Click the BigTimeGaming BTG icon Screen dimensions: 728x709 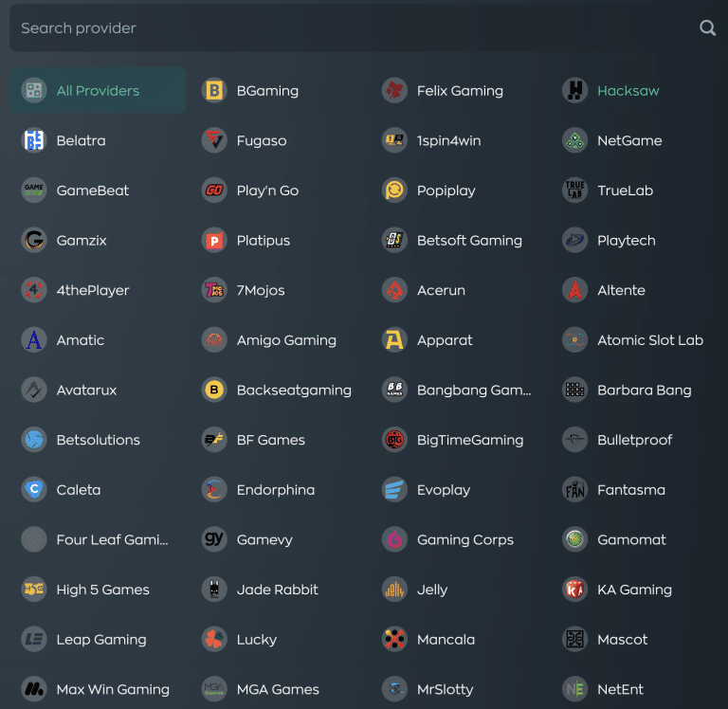tap(394, 440)
